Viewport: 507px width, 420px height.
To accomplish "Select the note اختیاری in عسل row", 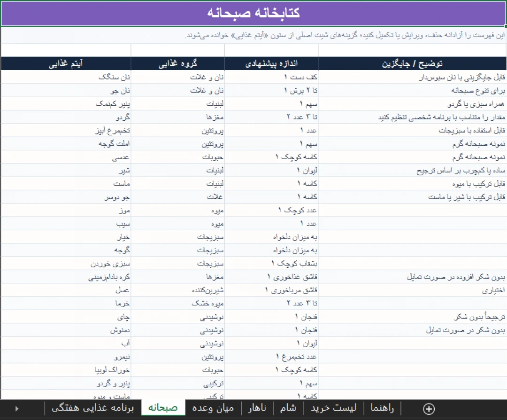I will click(x=412, y=290).
